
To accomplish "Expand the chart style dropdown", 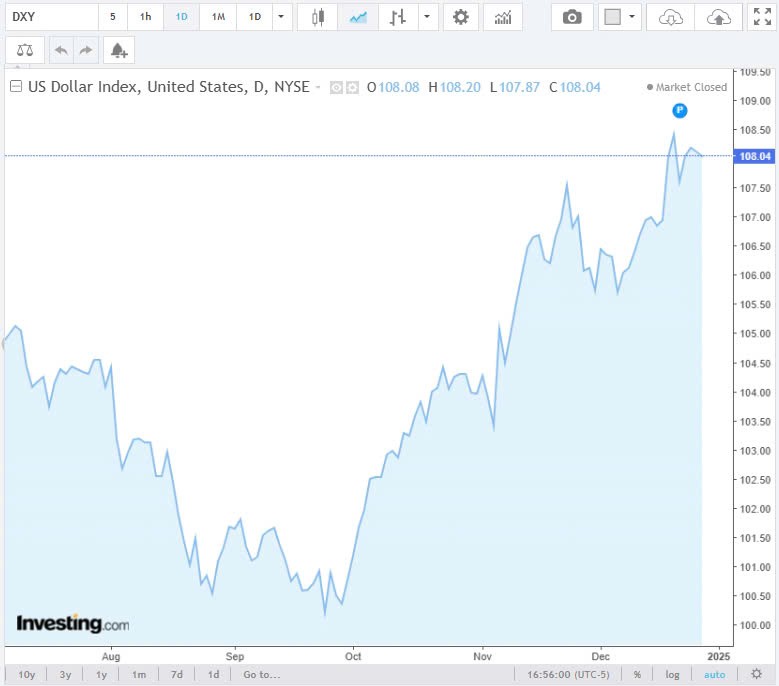I will pyautogui.click(x=427, y=17).
